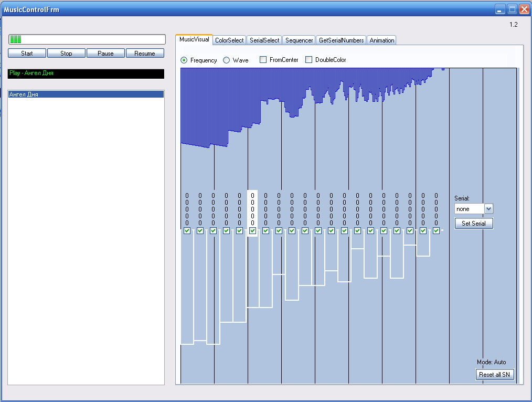The width and height of the screenshot is (532, 402).
Task: Select Ангел Дня in the playlist
Action: click(x=86, y=94)
